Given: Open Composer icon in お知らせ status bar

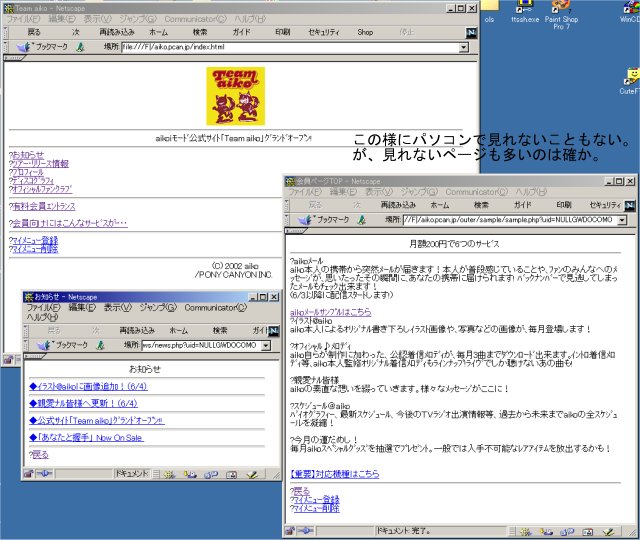Looking at the screenshot, I should (252, 474).
